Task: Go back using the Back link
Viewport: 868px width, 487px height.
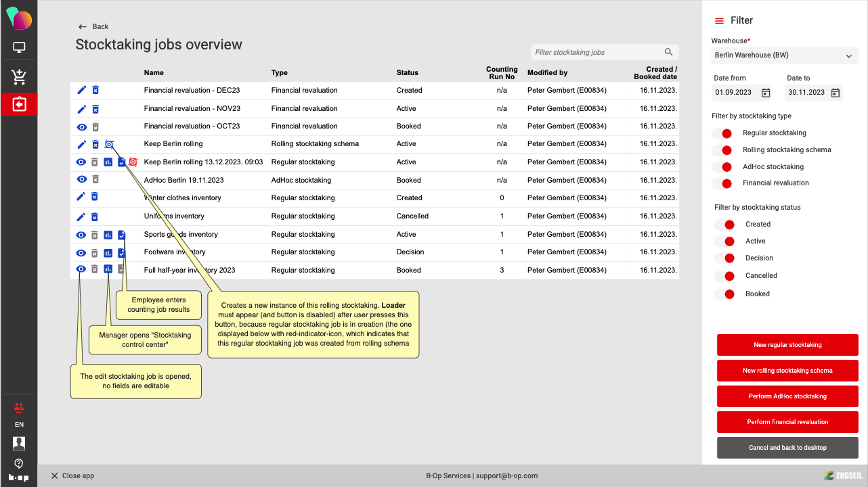Action: [x=93, y=26]
